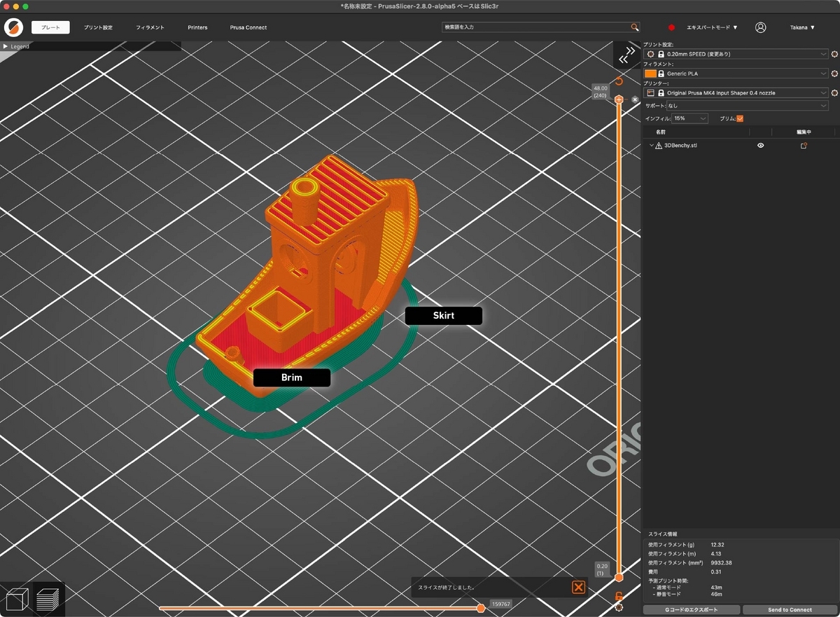The image size is (840, 617).
Task: Click the cog icon below vertical slider
Action: (619, 607)
